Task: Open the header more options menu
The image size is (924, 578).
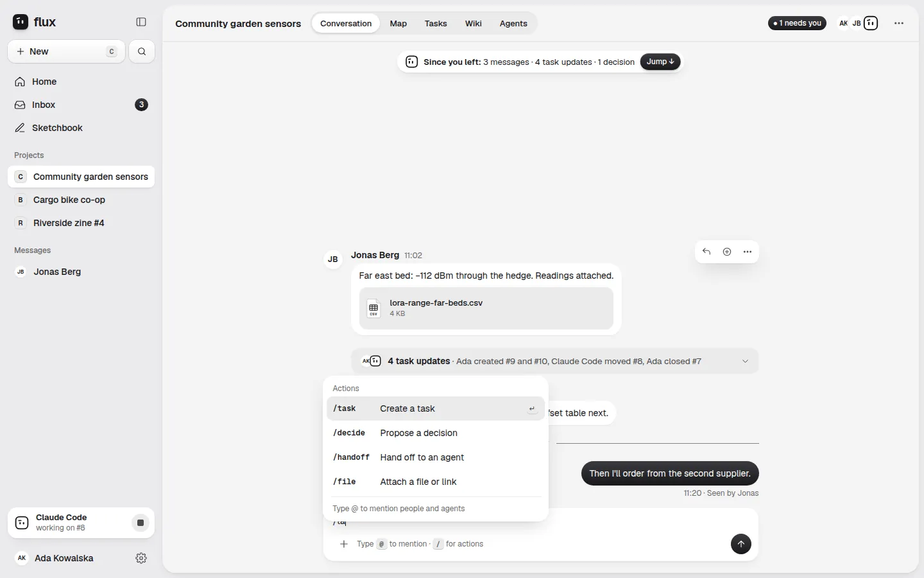Action: pyautogui.click(x=899, y=23)
